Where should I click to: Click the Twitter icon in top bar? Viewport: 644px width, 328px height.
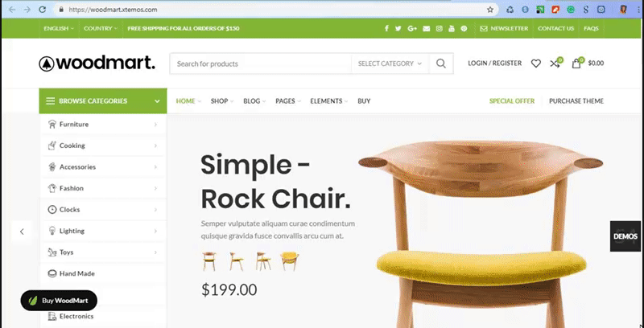(398, 28)
